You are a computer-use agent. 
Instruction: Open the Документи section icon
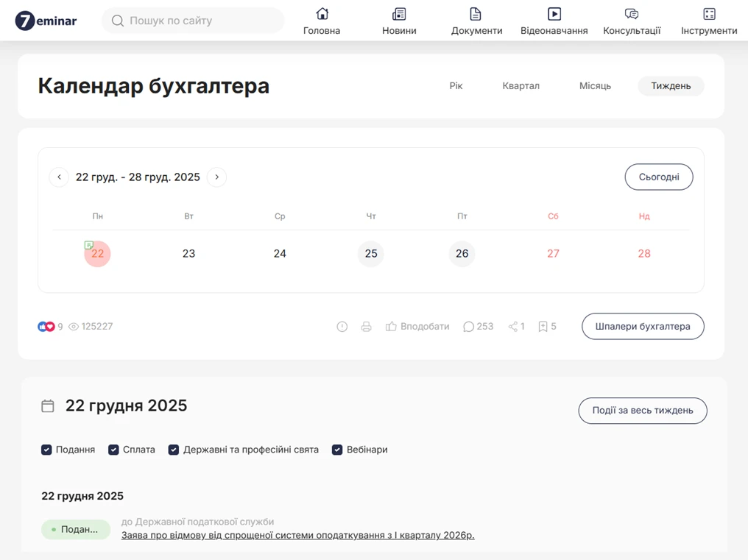[x=476, y=13]
